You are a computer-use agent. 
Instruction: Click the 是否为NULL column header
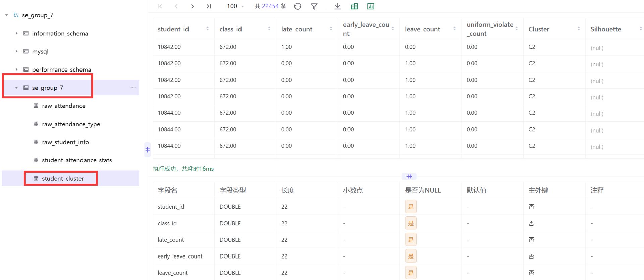pyautogui.click(x=423, y=190)
